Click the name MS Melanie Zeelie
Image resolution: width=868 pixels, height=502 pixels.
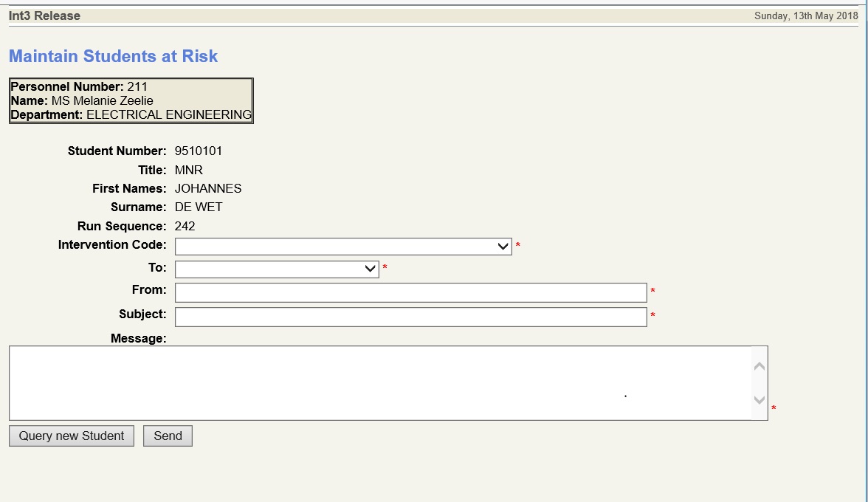coord(102,100)
